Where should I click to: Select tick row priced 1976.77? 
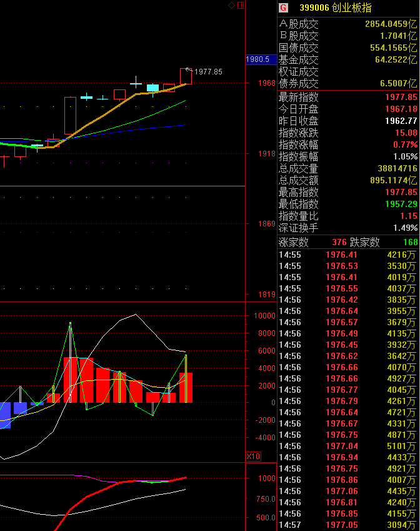click(x=347, y=390)
